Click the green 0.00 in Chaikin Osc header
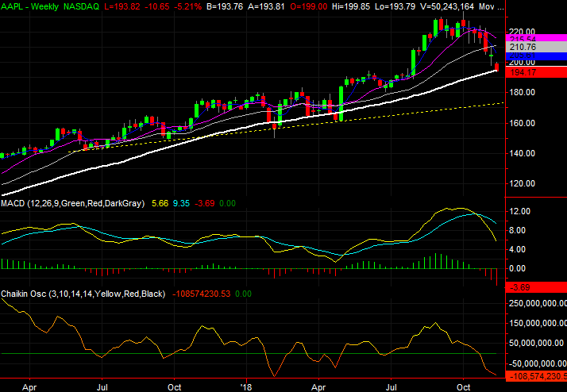 point(243,294)
